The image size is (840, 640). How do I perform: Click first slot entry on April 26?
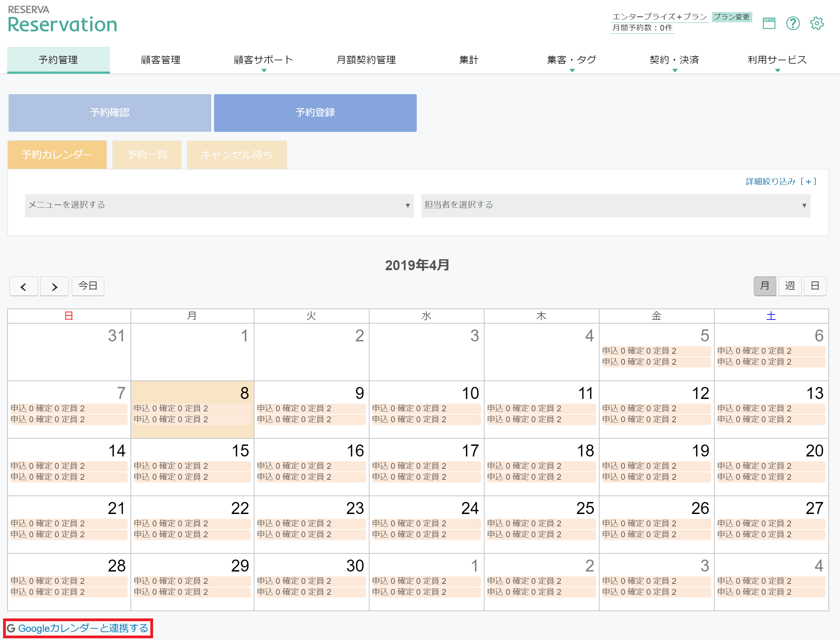656,524
